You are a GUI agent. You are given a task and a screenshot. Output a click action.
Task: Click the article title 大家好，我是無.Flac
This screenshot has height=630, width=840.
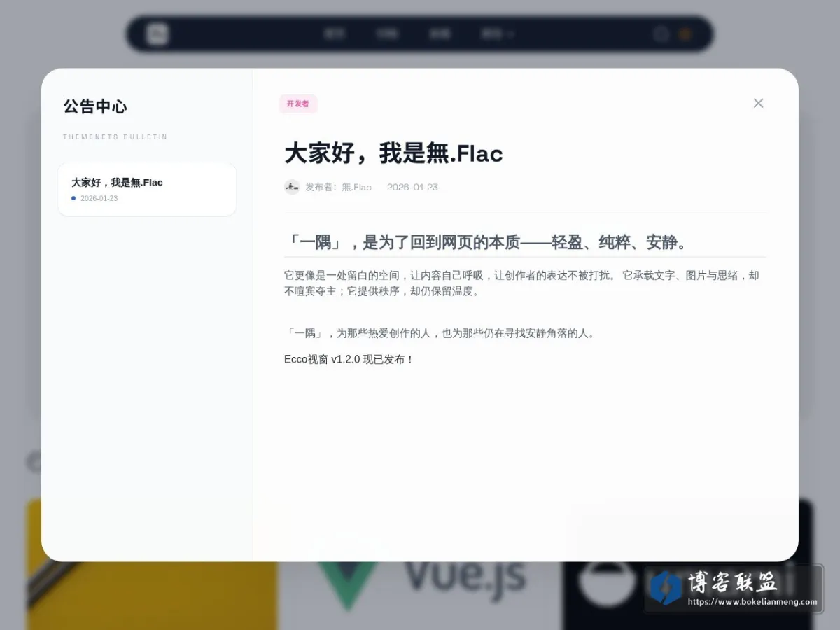click(x=393, y=153)
